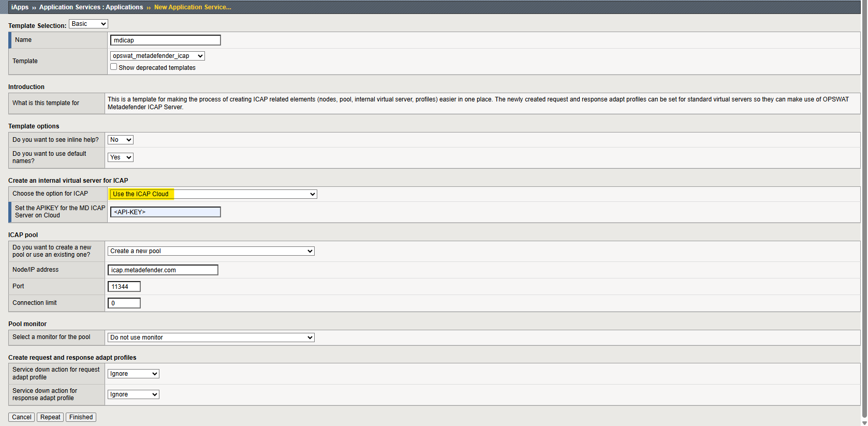Click the 'ICAP pool' section heading
868x426 pixels.
pos(23,235)
